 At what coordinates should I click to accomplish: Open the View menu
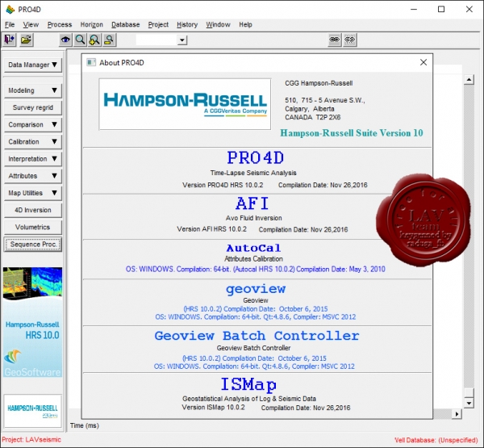click(31, 25)
